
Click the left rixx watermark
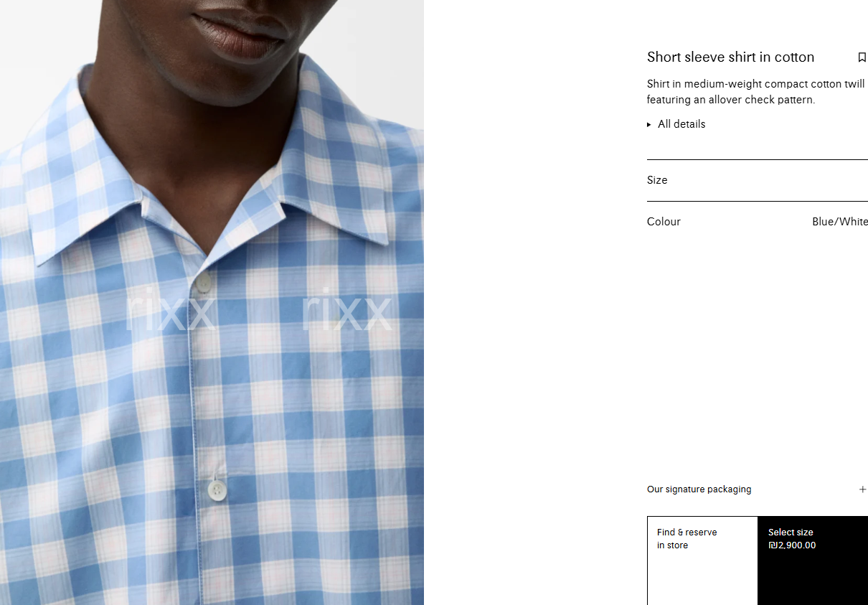pyautogui.click(x=170, y=311)
